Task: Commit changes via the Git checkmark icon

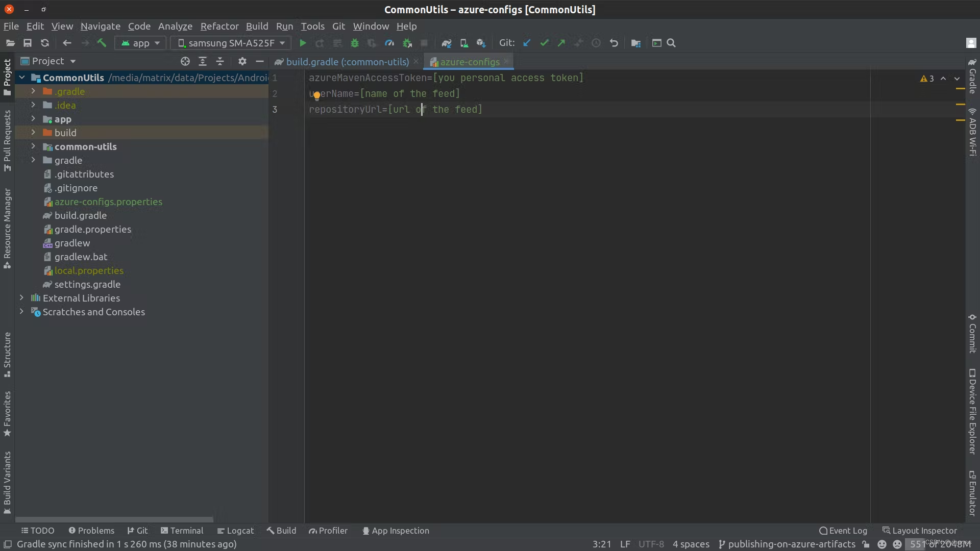Action: (544, 43)
